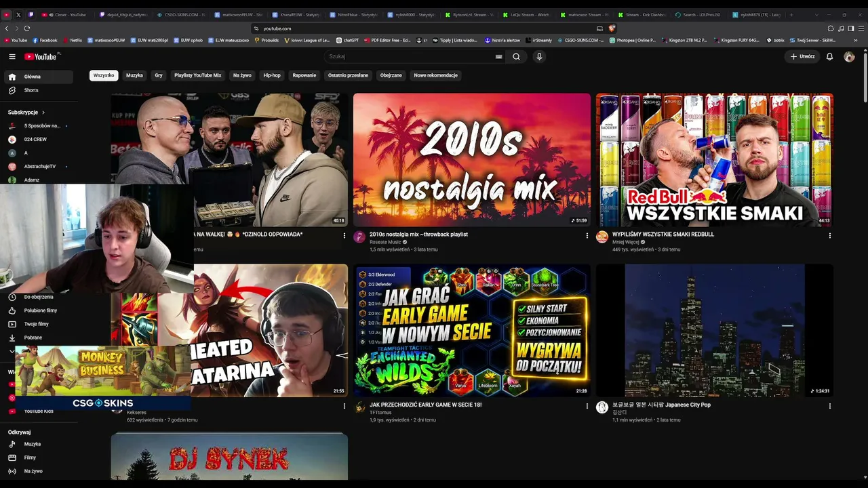Open the on-screen keyboard in search box
Image resolution: width=868 pixels, height=488 pixels.
[499, 56]
